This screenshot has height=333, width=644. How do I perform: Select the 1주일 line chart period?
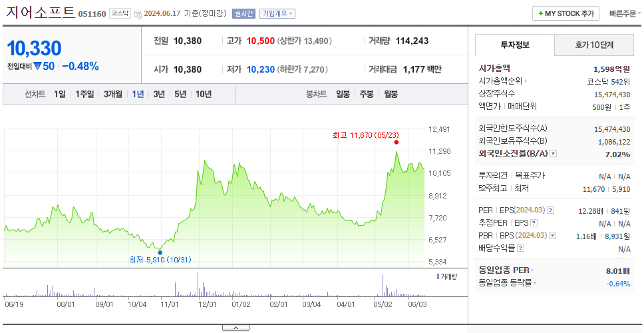[x=84, y=94]
